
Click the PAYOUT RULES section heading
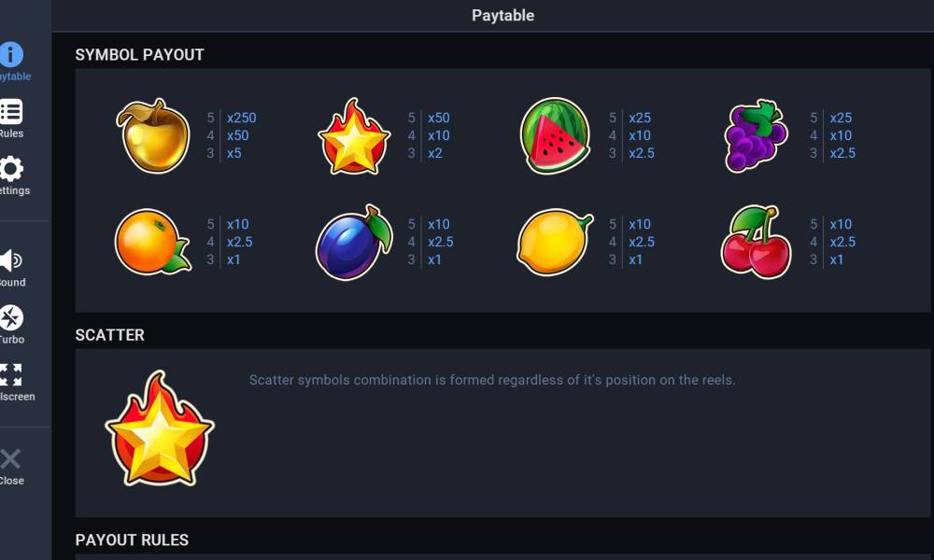pos(132,539)
